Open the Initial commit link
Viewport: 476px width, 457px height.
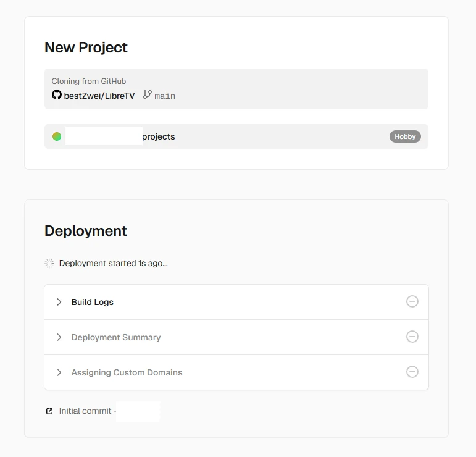click(x=85, y=411)
